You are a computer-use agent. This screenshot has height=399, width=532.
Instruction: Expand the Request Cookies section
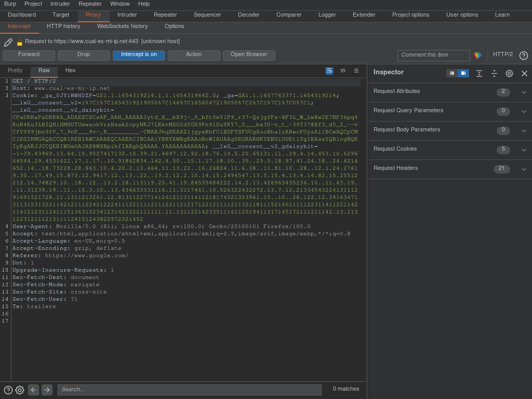(524, 150)
